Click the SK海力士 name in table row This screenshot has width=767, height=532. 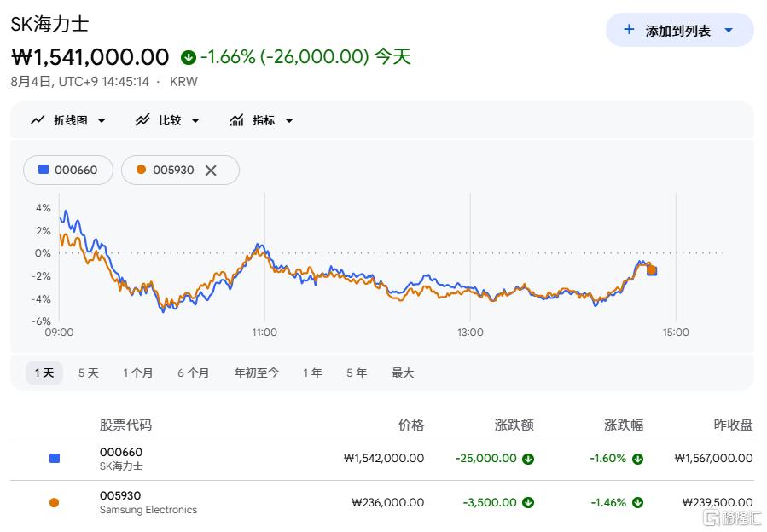[121, 466]
